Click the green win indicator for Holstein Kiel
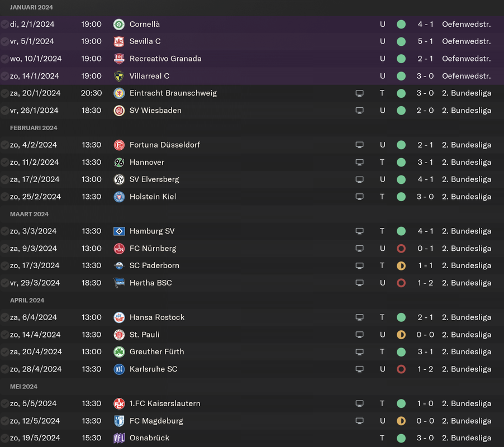Viewport: 504px width, 447px height. [401, 197]
